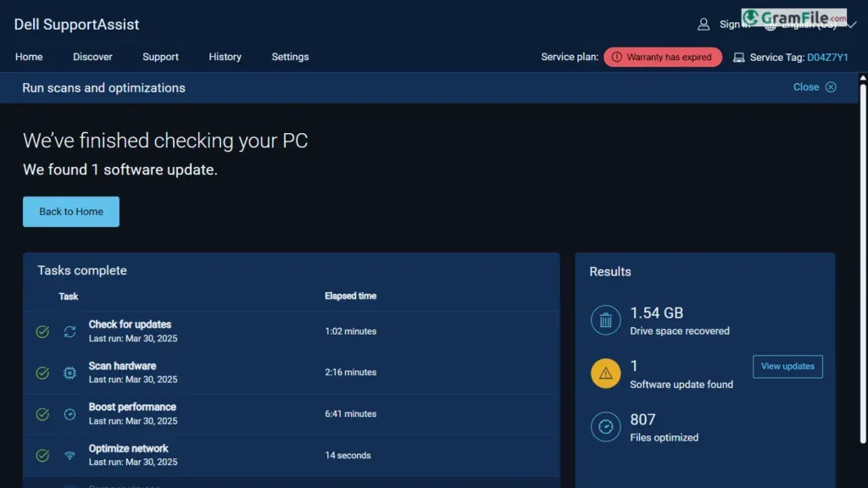Click the Sign in link

[734, 25]
